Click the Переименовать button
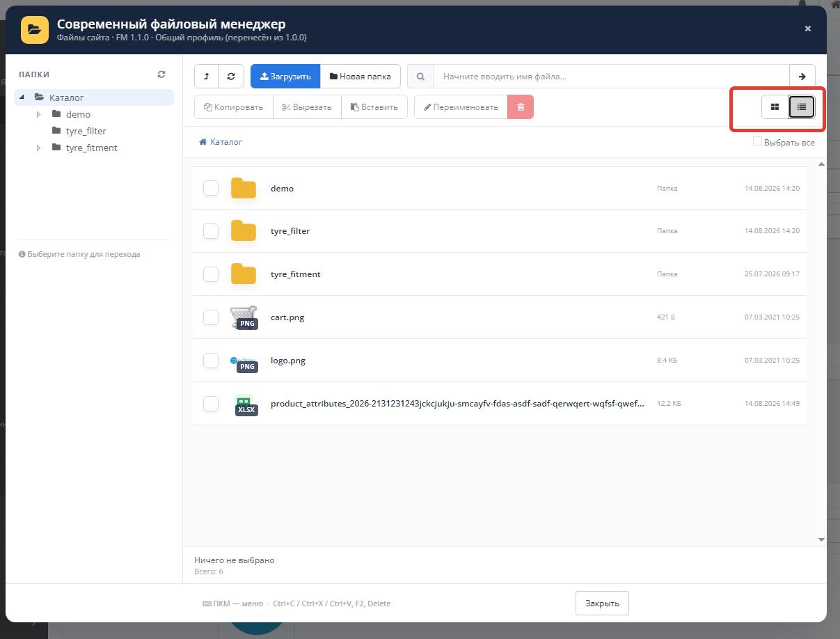 (x=461, y=107)
